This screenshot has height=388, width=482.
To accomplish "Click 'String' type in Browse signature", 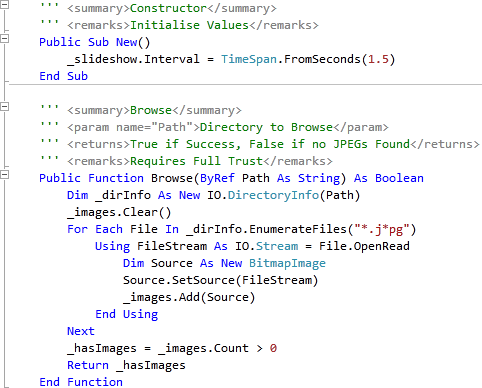I will [x=319, y=178].
